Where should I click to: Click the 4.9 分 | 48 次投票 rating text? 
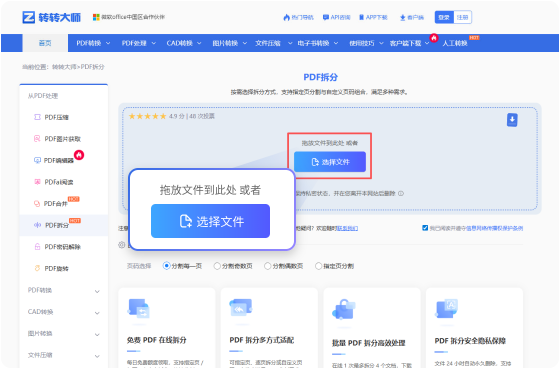(x=192, y=116)
